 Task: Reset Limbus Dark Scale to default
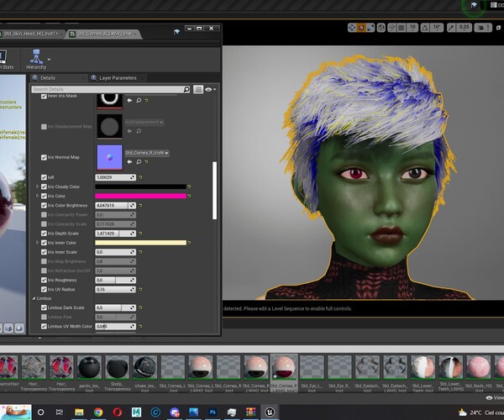(140, 307)
